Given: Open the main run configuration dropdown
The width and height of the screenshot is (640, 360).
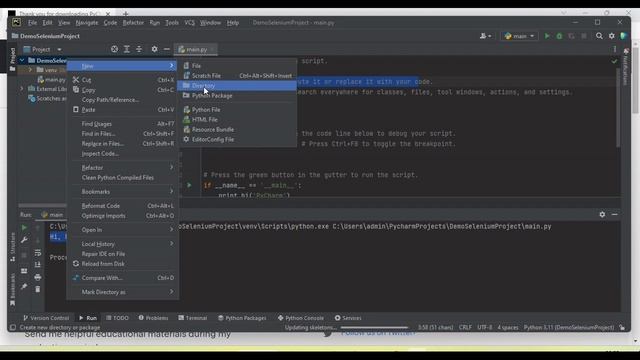Looking at the screenshot, I should coord(519,36).
